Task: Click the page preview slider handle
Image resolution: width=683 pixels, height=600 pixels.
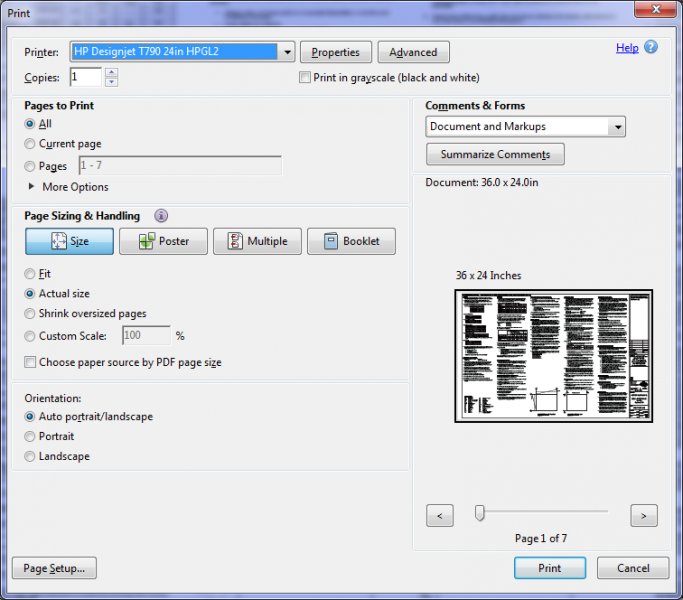Action: (480, 513)
